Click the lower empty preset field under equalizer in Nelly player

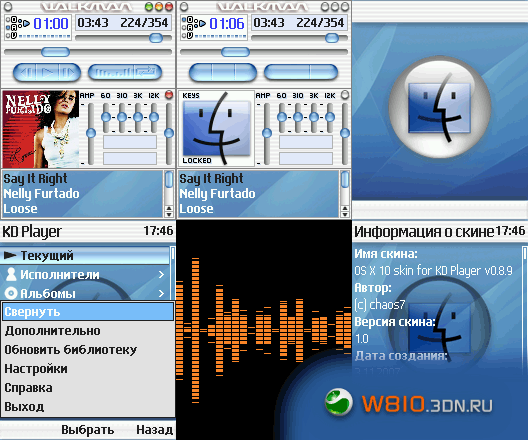130,158
